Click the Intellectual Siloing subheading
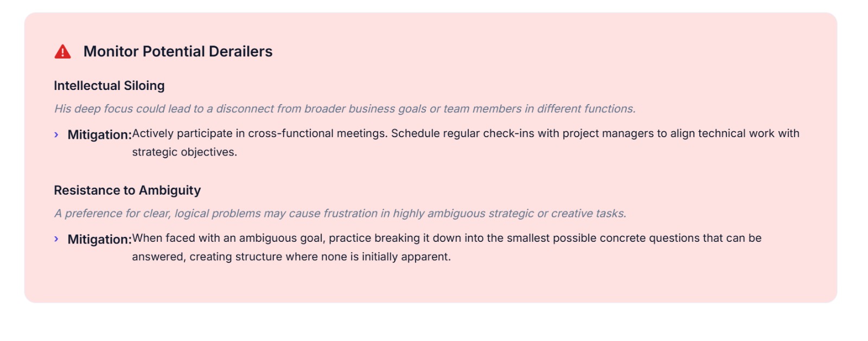The image size is (868, 341). point(109,86)
